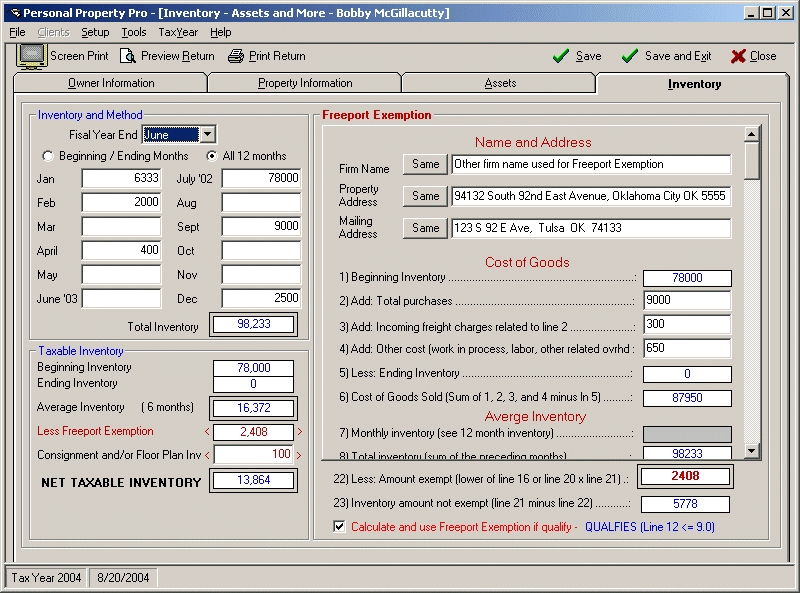The width and height of the screenshot is (800, 593).
Task: Click the Tax Year 2004 status bar entry
Action: click(46, 578)
